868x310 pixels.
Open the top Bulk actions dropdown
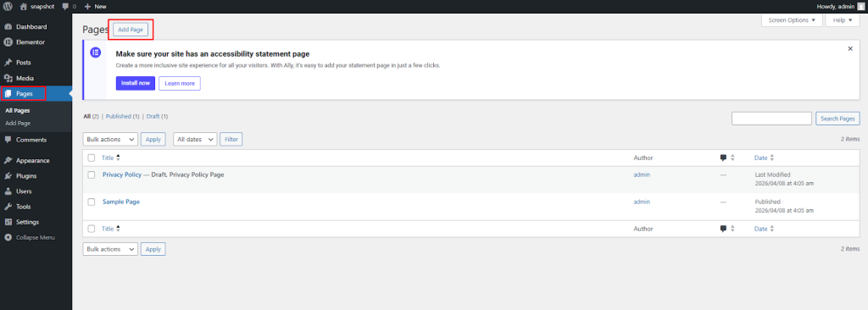(110, 140)
